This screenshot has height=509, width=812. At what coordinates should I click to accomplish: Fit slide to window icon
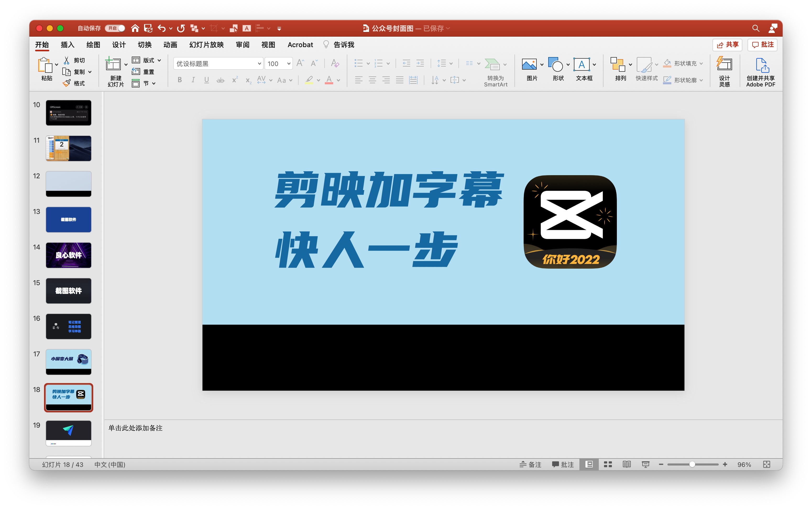tap(766, 464)
